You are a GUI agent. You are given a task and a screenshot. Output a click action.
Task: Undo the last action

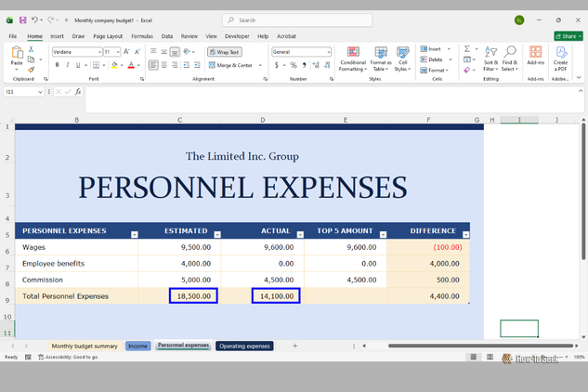(34, 20)
